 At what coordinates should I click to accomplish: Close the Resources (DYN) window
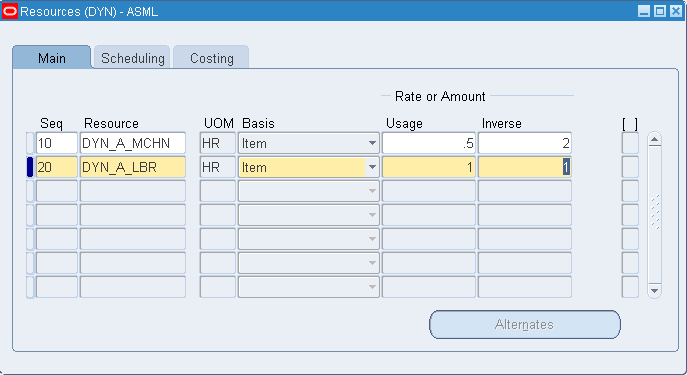coord(676,11)
